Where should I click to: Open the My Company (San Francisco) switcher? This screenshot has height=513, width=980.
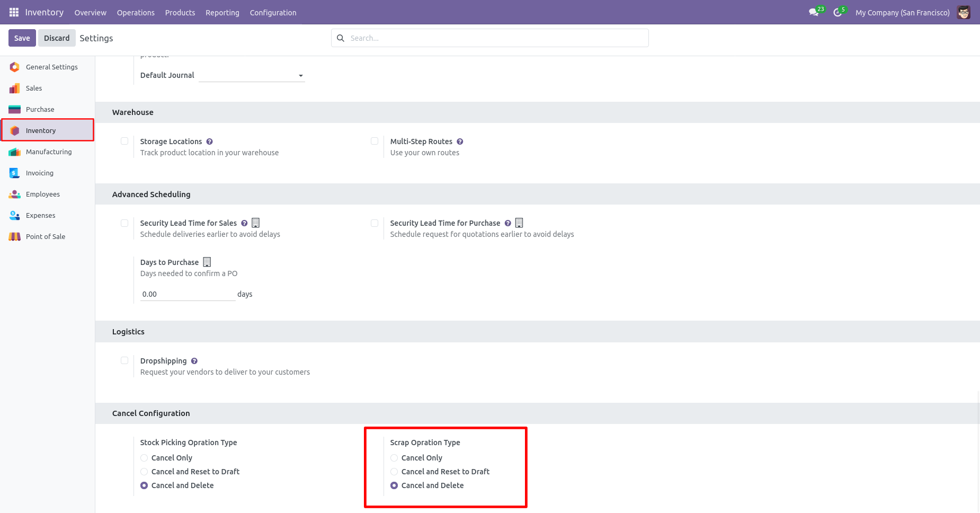[902, 12]
